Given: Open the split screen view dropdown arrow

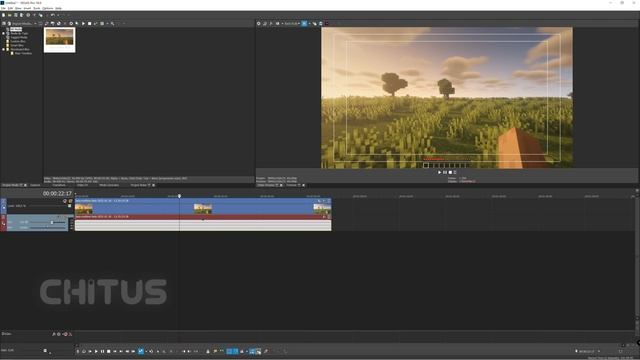Looking at the screenshot, I should [282, 24].
